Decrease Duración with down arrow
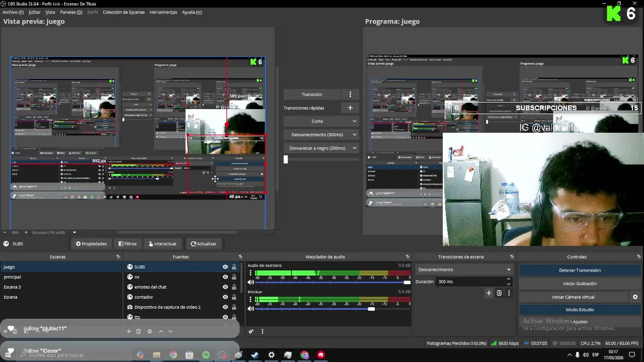 tap(509, 284)
